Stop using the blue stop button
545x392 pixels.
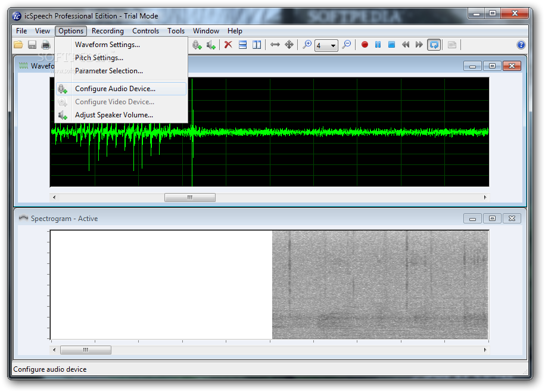(x=391, y=45)
